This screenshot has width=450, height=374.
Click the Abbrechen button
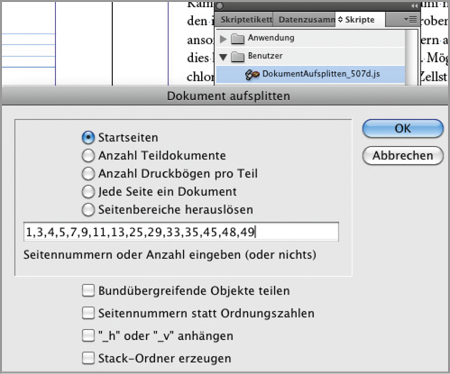pos(403,156)
